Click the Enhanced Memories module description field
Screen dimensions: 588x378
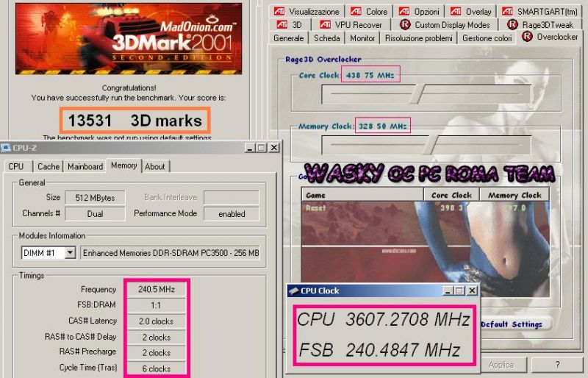[x=171, y=253]
